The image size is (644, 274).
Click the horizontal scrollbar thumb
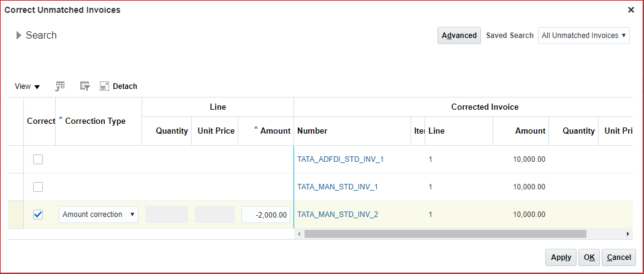pos(445,234)
